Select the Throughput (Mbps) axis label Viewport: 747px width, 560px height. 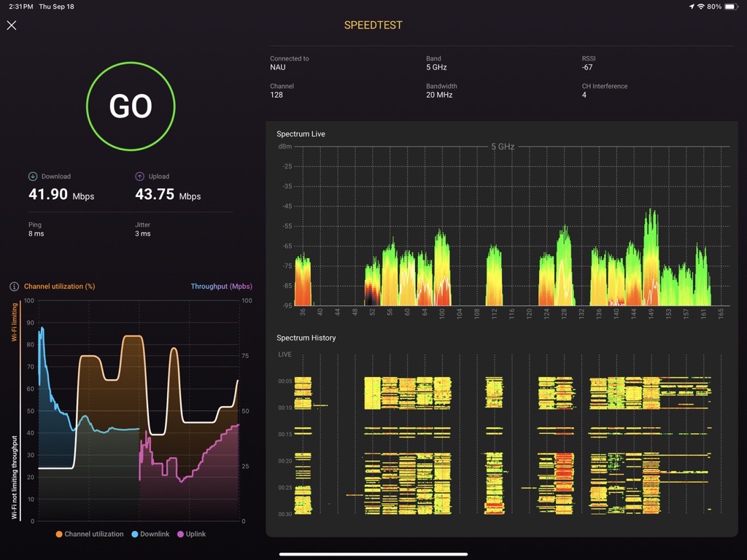coord(221,287)
